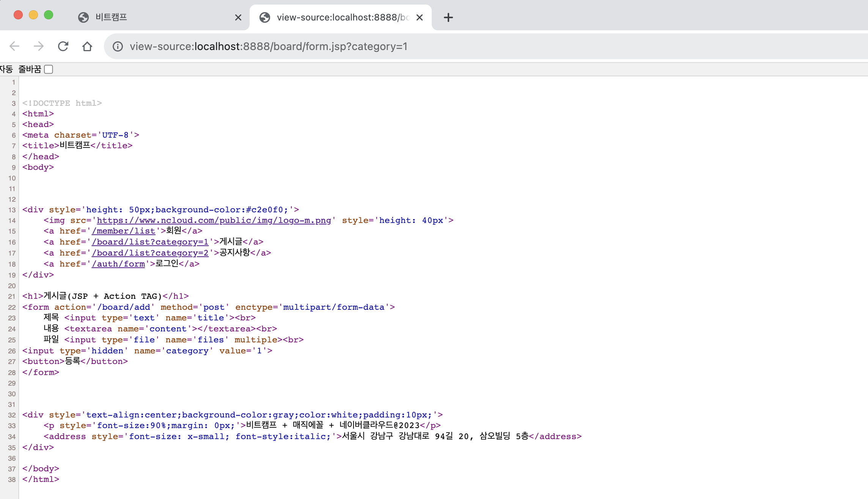Viewport: 868px width, 499px height.
Task: Open the /board/list?category=2 link
Action: coord(150,253)
